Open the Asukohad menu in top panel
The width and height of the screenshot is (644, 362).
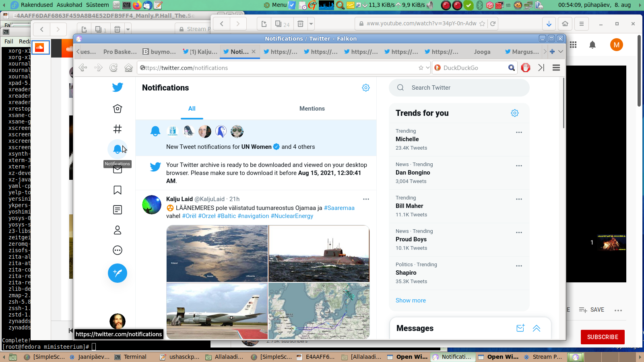[x=69, y=5]
